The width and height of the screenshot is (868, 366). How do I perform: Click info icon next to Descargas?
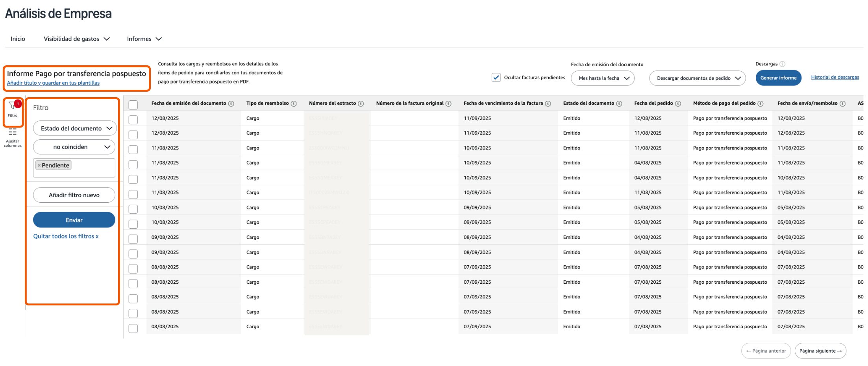point(782,63)
